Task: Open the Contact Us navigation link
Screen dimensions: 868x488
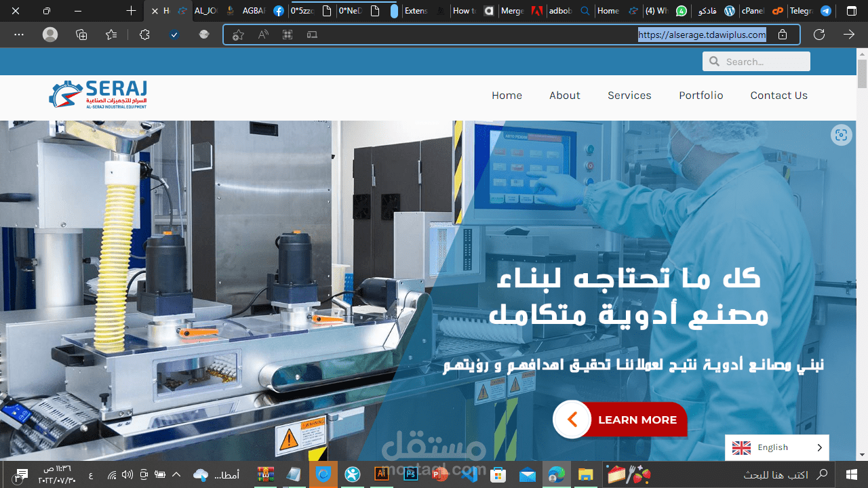Action: click(779, 96)
